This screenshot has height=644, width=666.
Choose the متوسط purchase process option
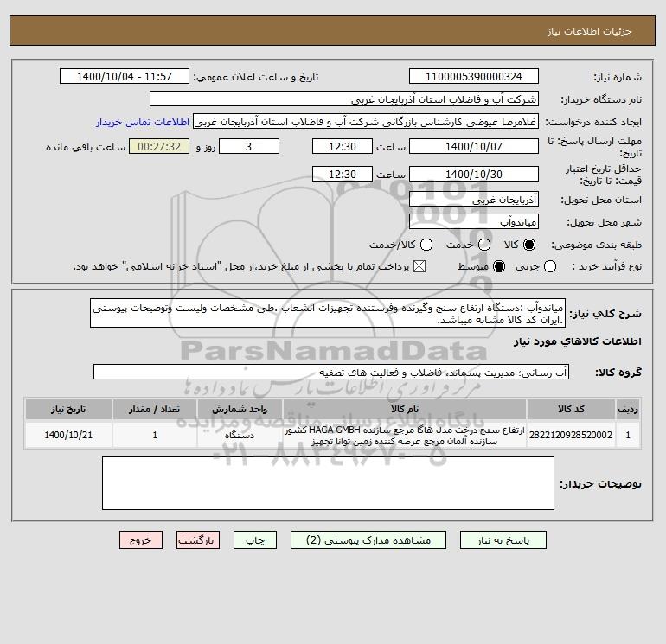pos(499,266)
